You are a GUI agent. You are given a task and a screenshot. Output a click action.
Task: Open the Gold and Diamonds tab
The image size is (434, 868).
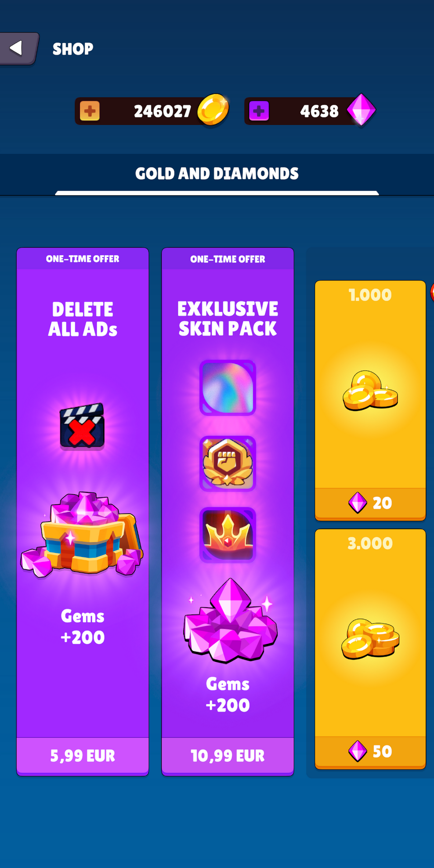click(217, 174)
